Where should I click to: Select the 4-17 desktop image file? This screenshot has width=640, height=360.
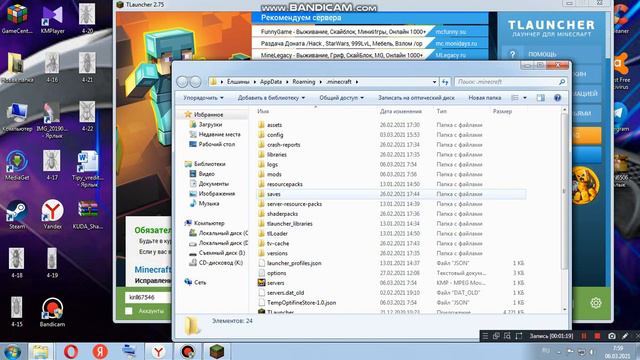(x=52, y=165)
